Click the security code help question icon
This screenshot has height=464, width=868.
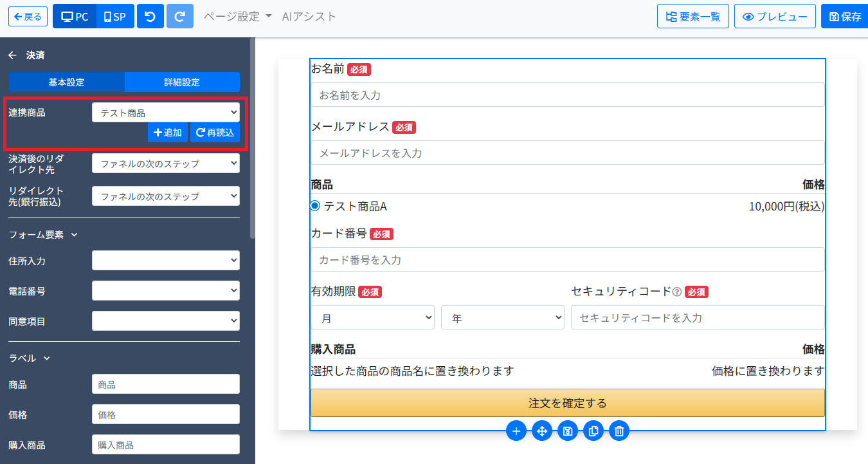(x=676, y=292)
